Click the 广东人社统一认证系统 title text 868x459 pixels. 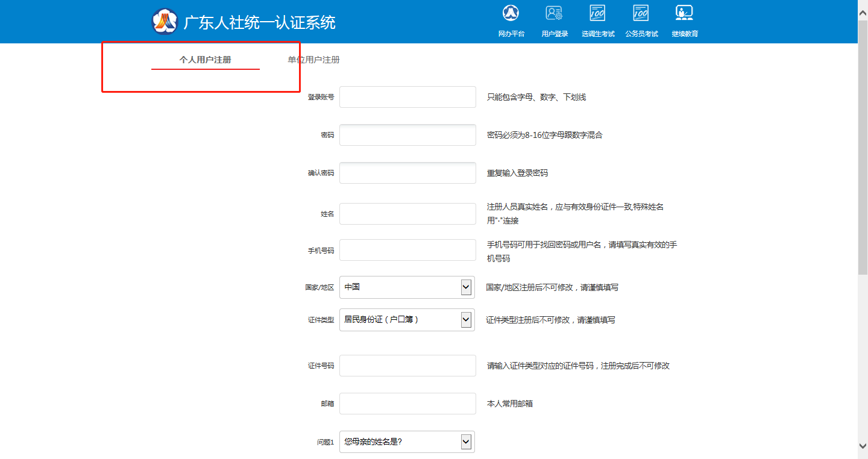point(259,23)
